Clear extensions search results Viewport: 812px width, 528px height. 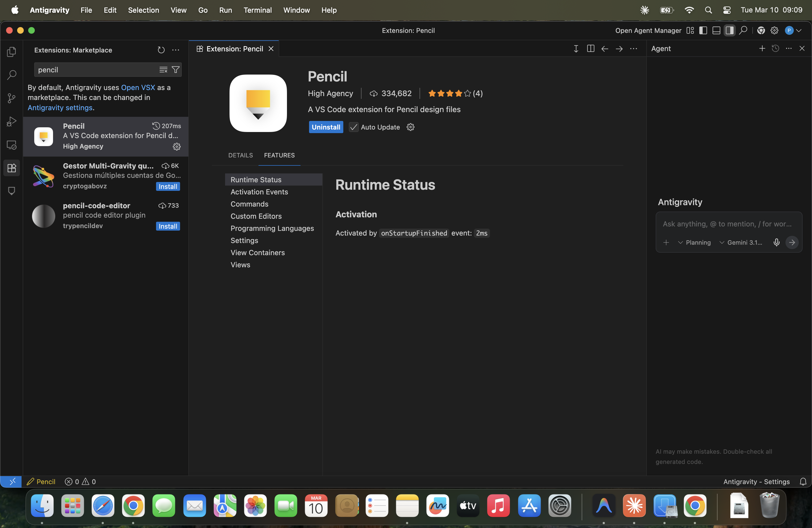point(164,70)
